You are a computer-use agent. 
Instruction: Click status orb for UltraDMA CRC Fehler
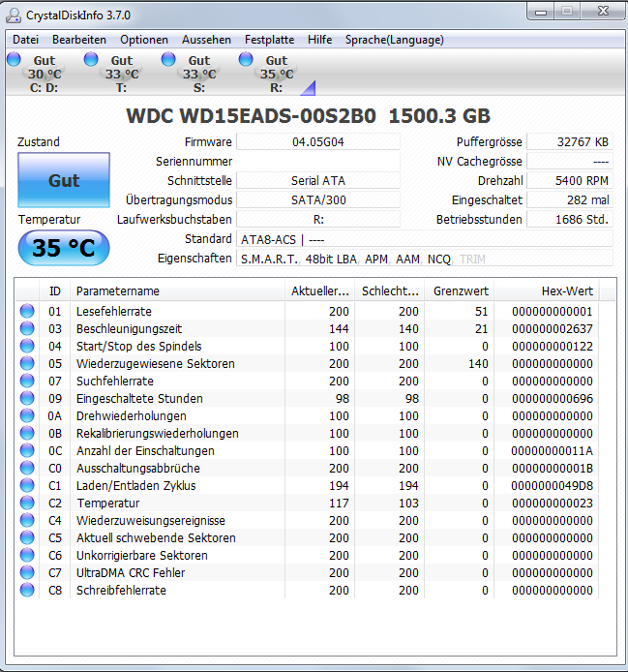tap(27, 572)
